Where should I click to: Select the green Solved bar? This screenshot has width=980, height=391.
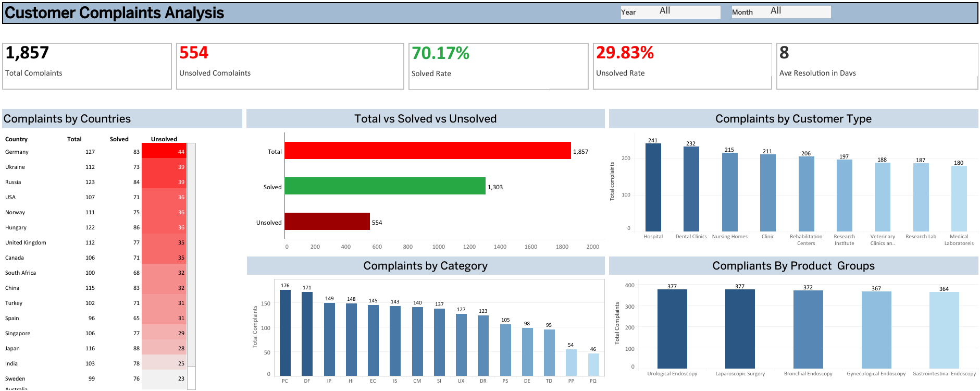click(x=384, y=186)
